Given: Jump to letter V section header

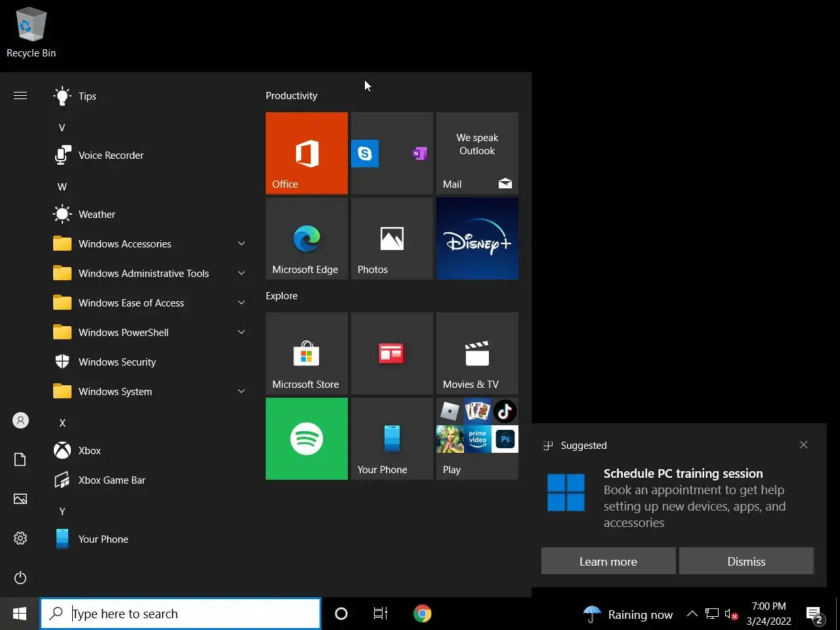Looking at the screenshot, I should point(62,128).
